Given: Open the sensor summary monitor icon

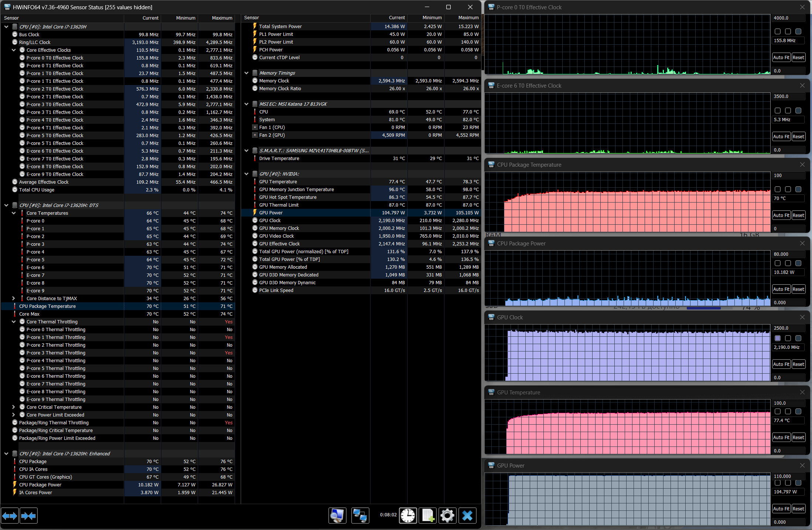Looking at the screenshot, I should 337,516.
